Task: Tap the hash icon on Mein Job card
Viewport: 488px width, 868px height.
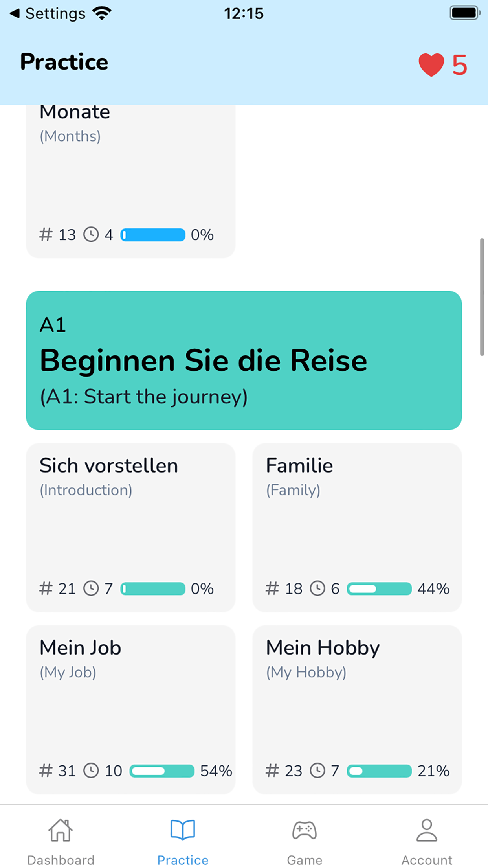Action: (46, 771)
